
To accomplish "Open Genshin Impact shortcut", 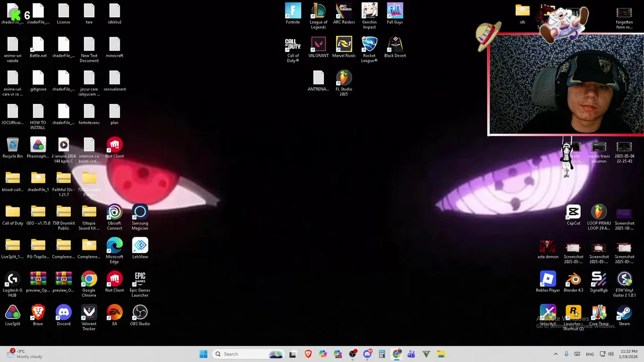I will click(369, 16).
